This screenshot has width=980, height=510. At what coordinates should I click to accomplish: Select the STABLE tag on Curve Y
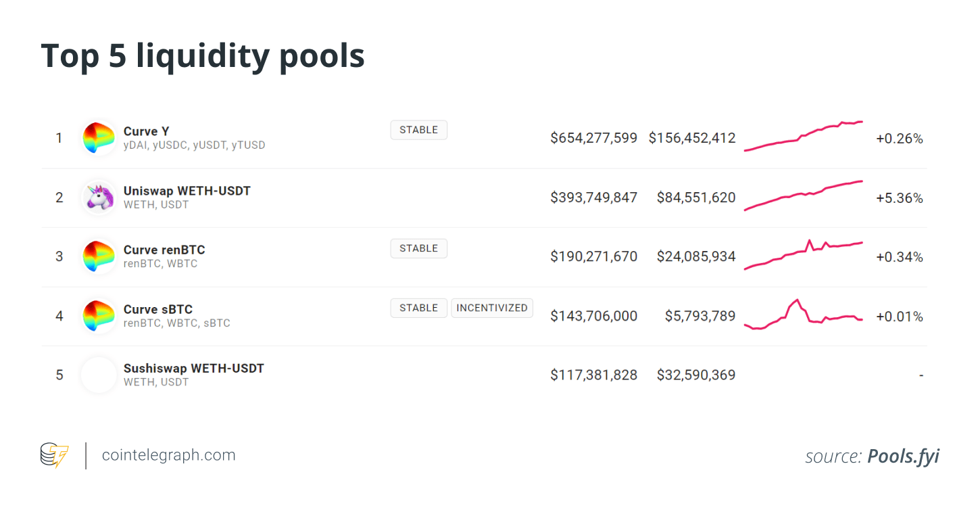click(418, 130)
